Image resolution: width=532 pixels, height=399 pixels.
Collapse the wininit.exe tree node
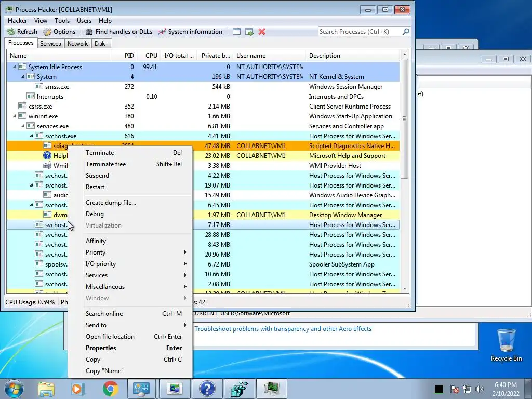click(x=15, y=116)
